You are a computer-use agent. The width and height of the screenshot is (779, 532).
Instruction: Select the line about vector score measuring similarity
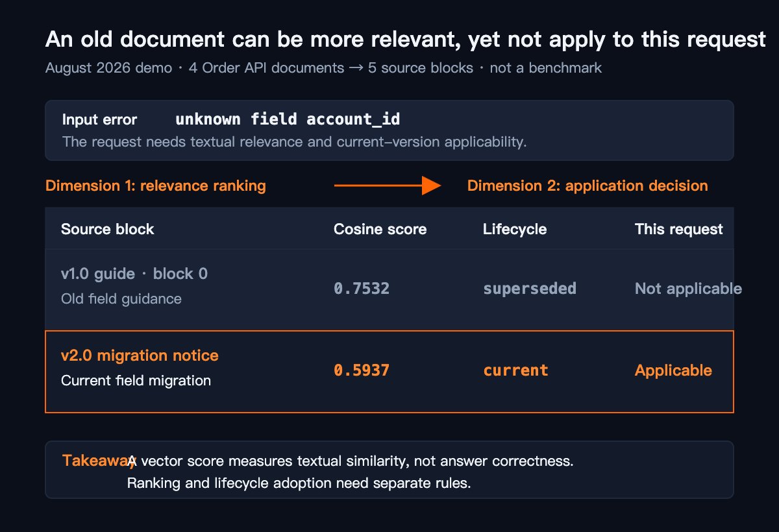click(351, 461)
